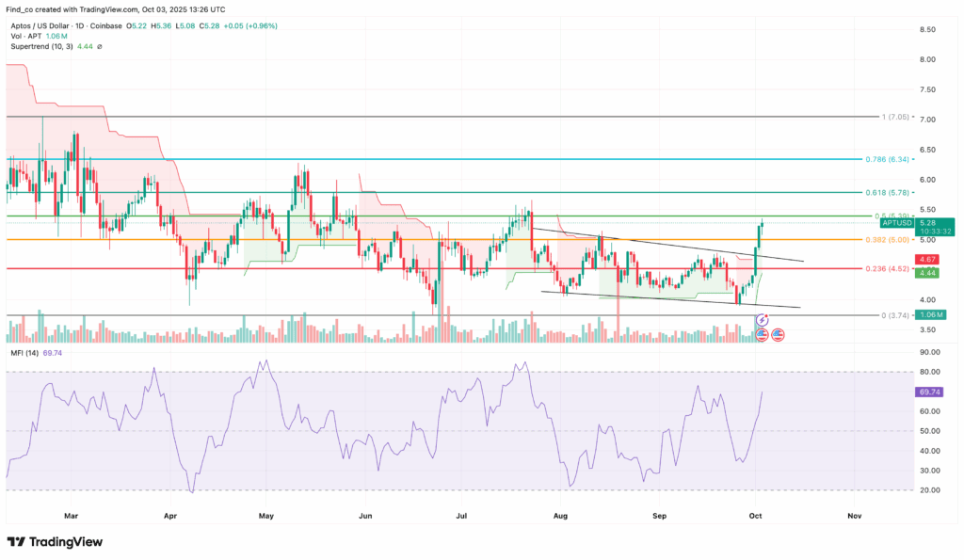This screenshot has height=560, width=964.
Task: Click the rightmost US flag event icon
Action: pos(778,334)
